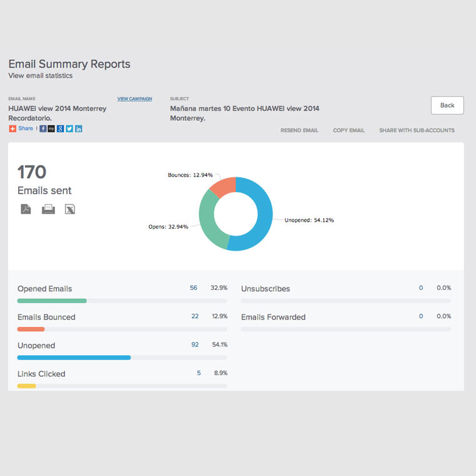Viewport: 476px width, 476px height.
Task: Open Share With Sub-Accounts
Action: [416, 130]
